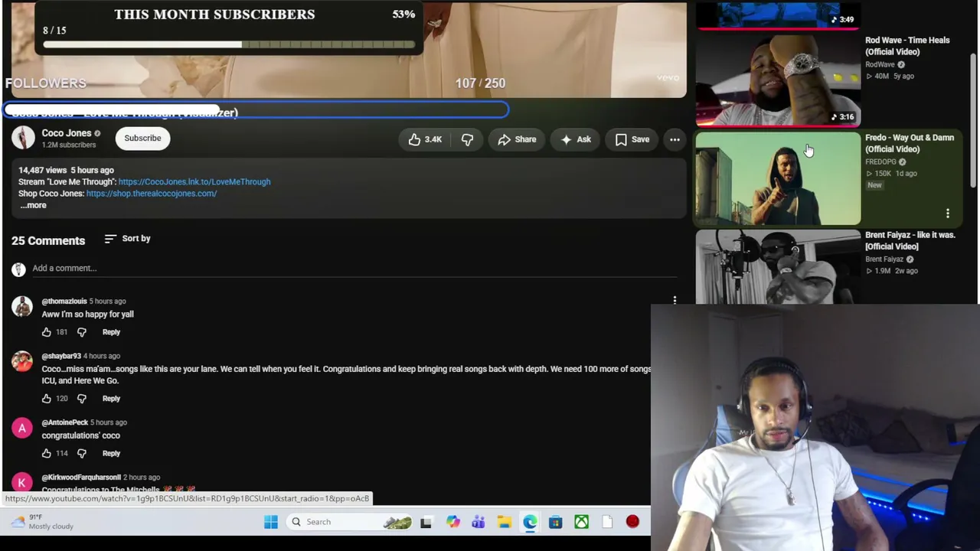980x551 pixels.
Task: Open the Windows Start menu
Action: [271, 522]
